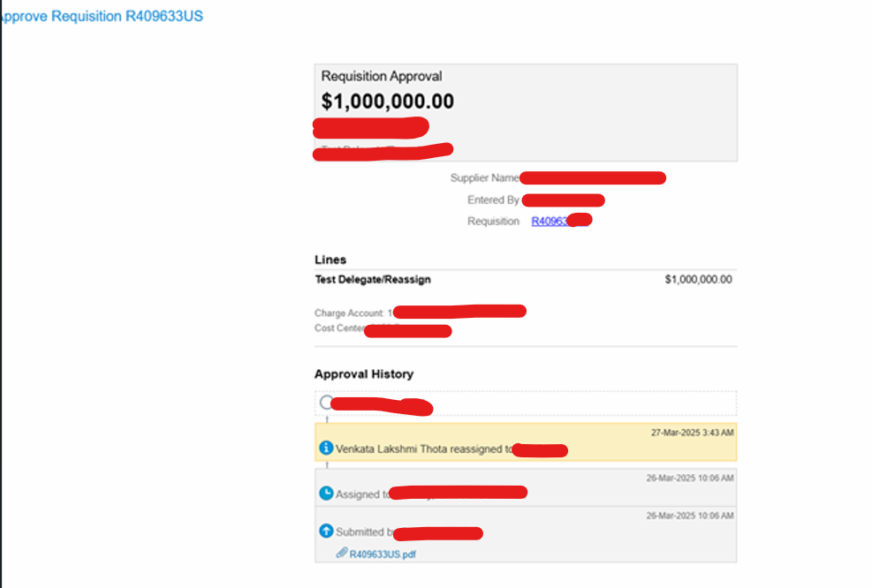
Task: Click the upward arrow icon beside Submitted by
Action: [x=326, y=531]
